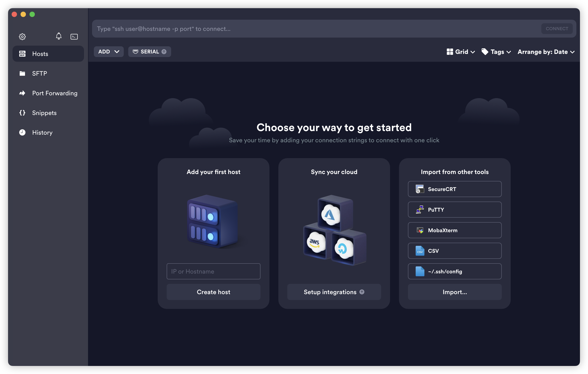The image size is (588, 374).
Task: Switch to the SFTP section
Action: point(40,73)
